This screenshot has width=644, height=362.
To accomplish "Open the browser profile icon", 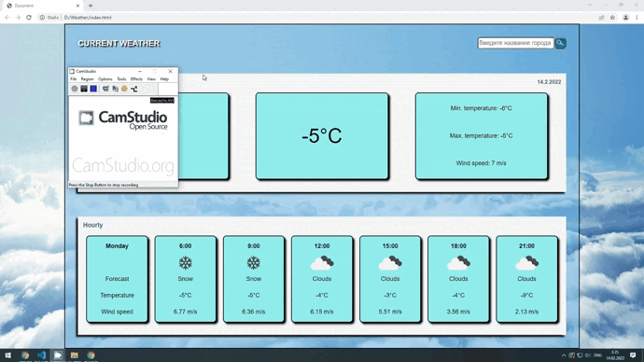I will (625, 18).
